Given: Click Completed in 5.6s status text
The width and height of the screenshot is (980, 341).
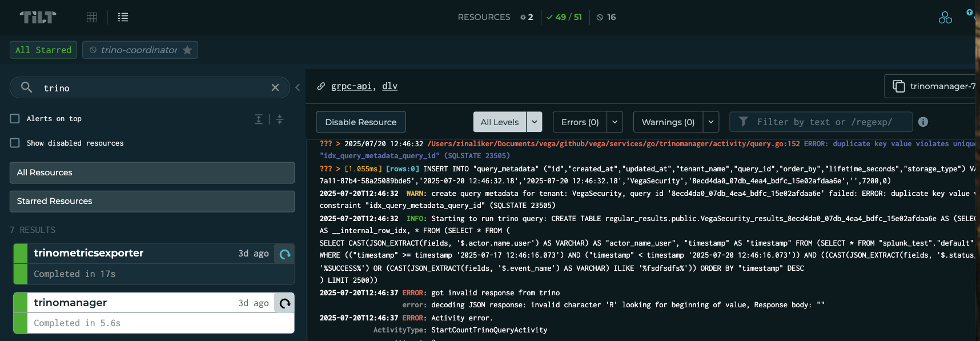Looking at the screenshot, I should click(x=77, y=323).
